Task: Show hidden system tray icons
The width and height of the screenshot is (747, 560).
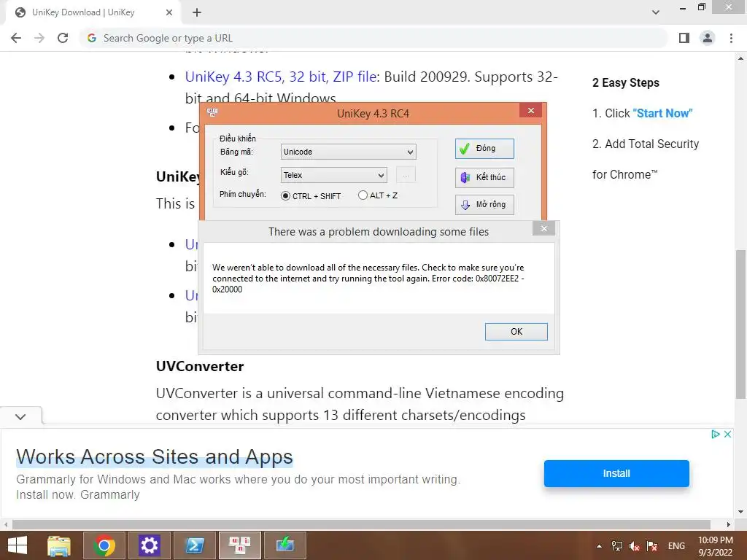Action: (600, 546)
